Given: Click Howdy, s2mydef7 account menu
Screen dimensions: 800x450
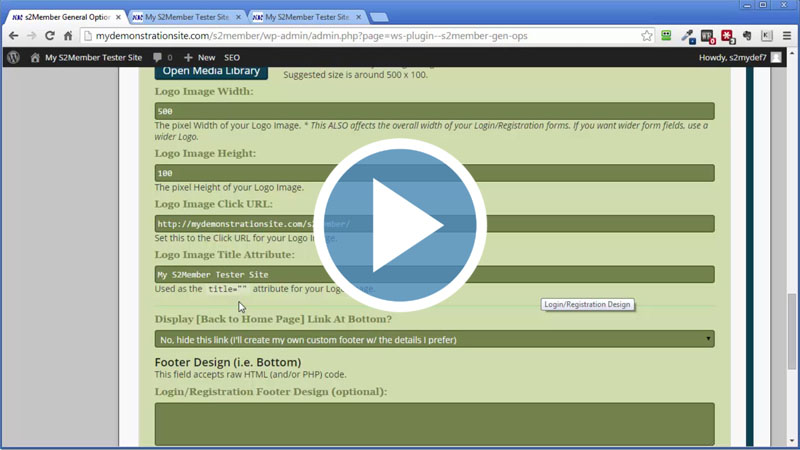Looking at the screenshot, I should click(x=739, y=58).
